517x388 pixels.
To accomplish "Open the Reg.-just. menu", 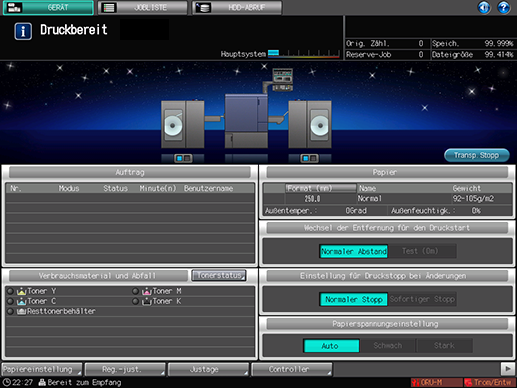I will [x=125, y=369].
